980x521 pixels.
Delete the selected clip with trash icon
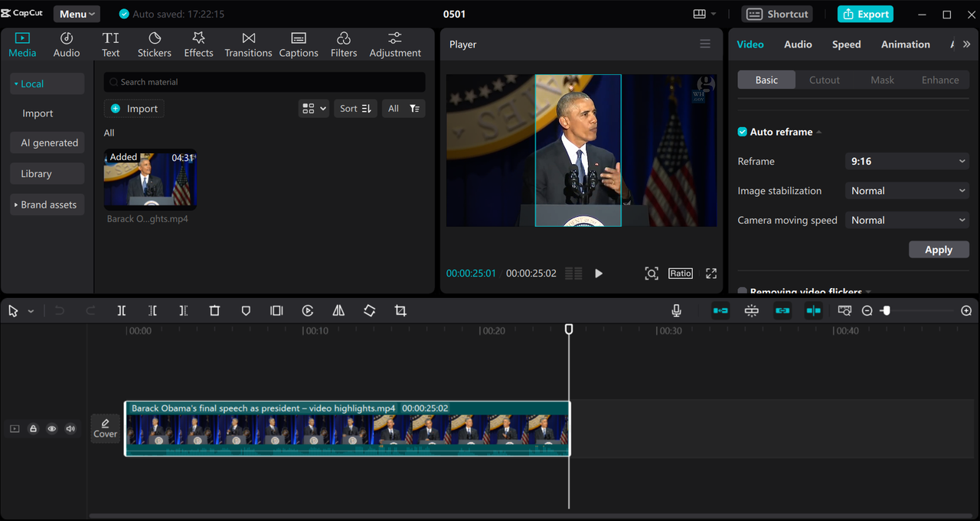[x=214, y=310]
